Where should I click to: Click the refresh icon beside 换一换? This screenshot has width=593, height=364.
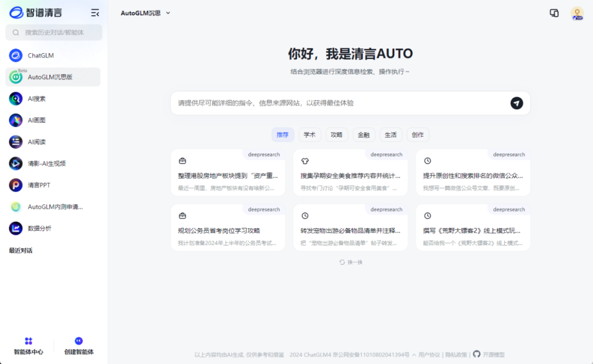[342, 262]
